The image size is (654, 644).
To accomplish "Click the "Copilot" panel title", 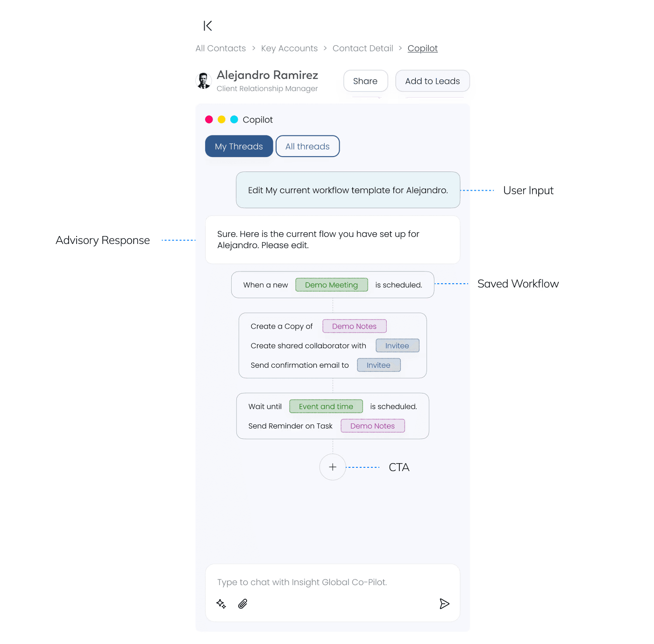I will 257,120.
